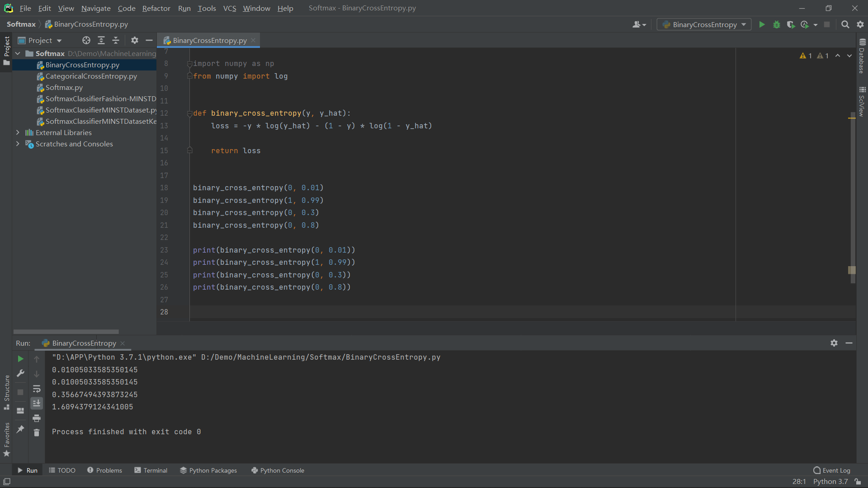Image resolution: width=868 pixels, height=488 pixels.
Task: Open the BinaryCrossEntropy run configuration dropdown
Action: pyautogui.click(x=703, y=24)
